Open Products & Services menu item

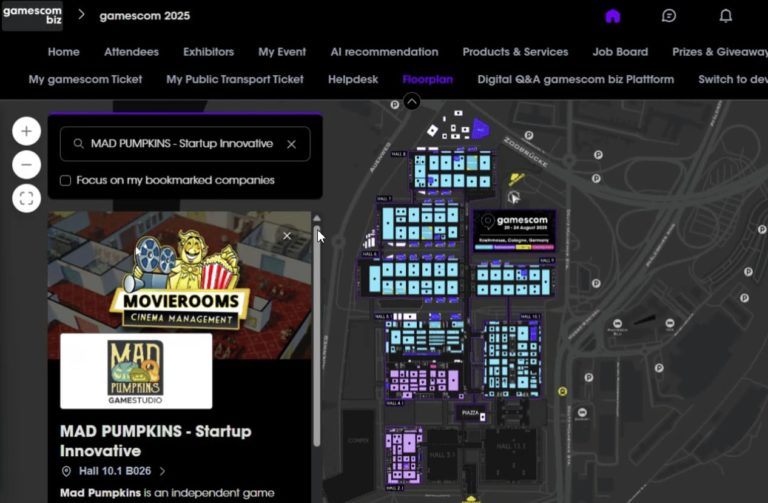pos(515,52)
